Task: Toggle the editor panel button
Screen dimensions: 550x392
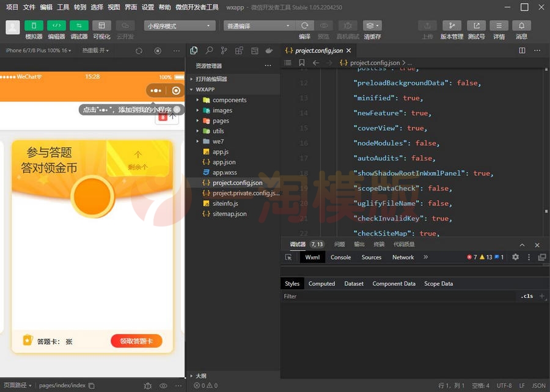Action: (x=56, y=26)
